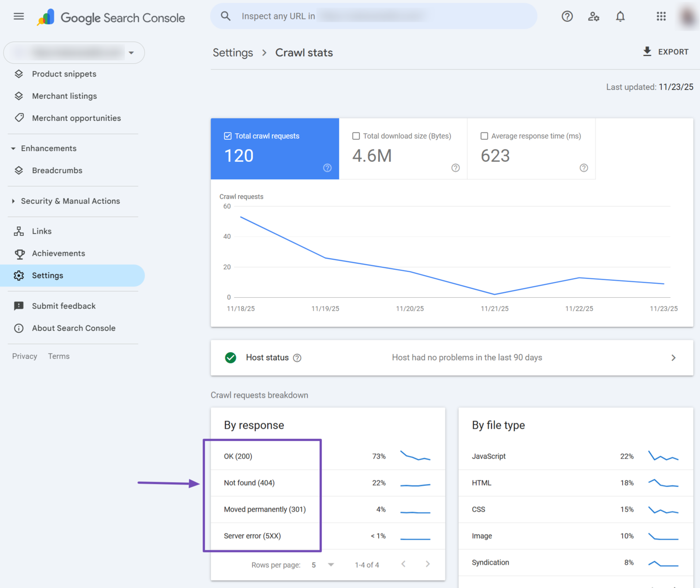This screenshot has height=588, width=700.
Task: Open the help question mark icon
Action: pyautogui.click(x=567, y=16)
